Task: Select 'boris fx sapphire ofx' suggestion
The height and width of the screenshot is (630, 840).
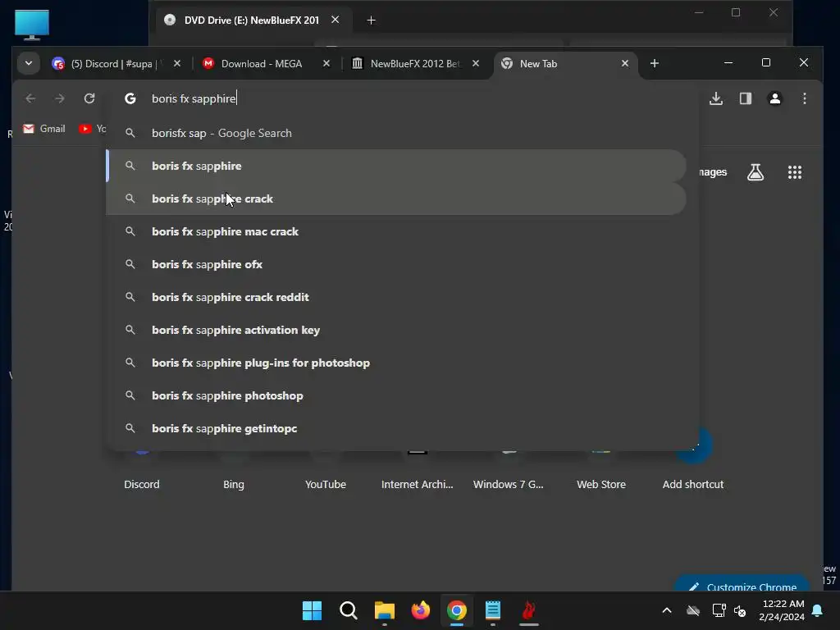Action: 396,264
